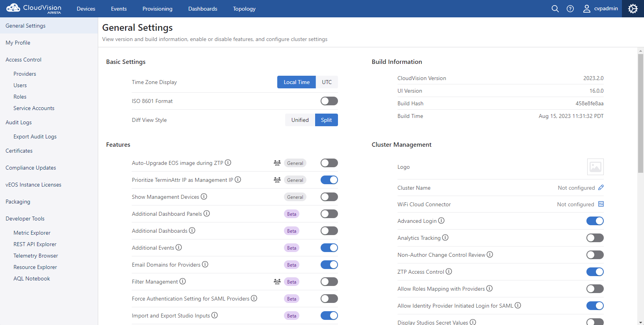Screen dimensions: 644x325
Task: Show info for Non-Author Change Control Review
Action: coord(490,254)
